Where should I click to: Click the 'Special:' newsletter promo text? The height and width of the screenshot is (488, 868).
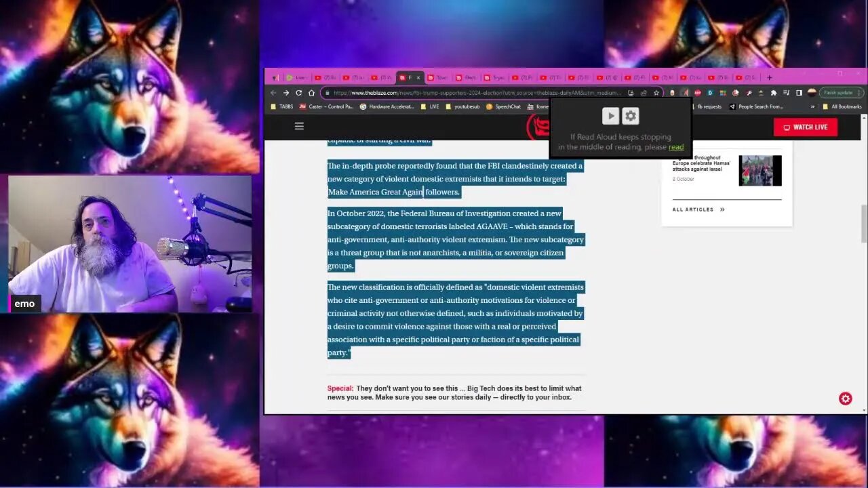coord(454,392)
